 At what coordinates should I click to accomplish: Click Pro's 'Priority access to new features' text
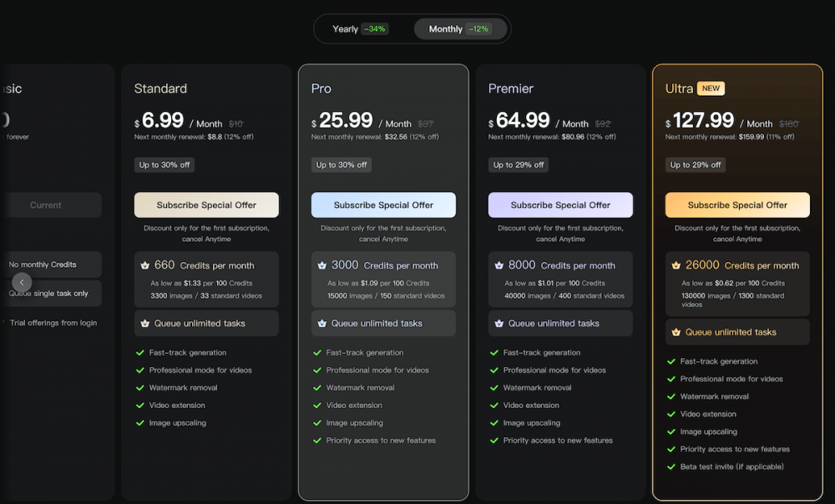coord(381,440)
